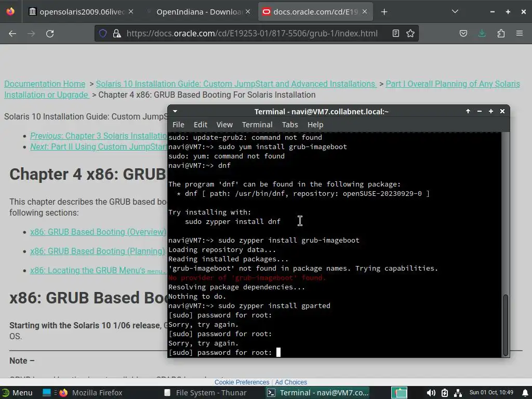Open the volume speaker tray icon
Image resolution: width=532 pixels, height=399 pixels.
point(431,393)
